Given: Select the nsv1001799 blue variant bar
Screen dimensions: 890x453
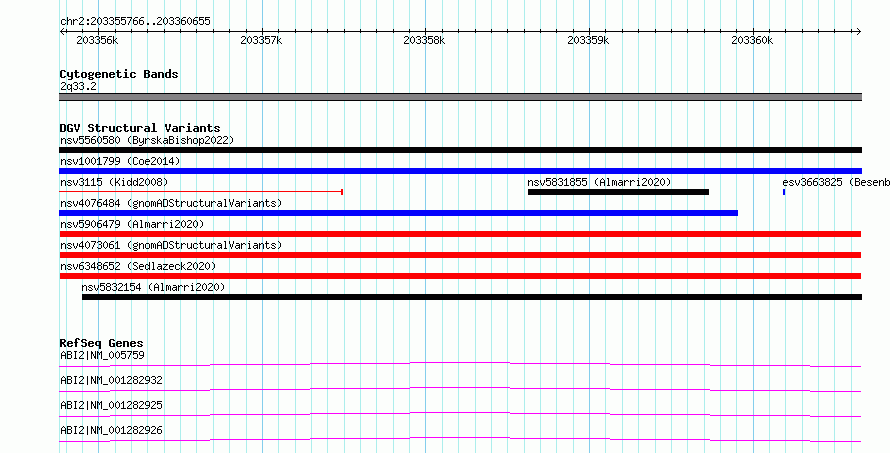Looking at the screenshot, I should click(x=460, y=171).
